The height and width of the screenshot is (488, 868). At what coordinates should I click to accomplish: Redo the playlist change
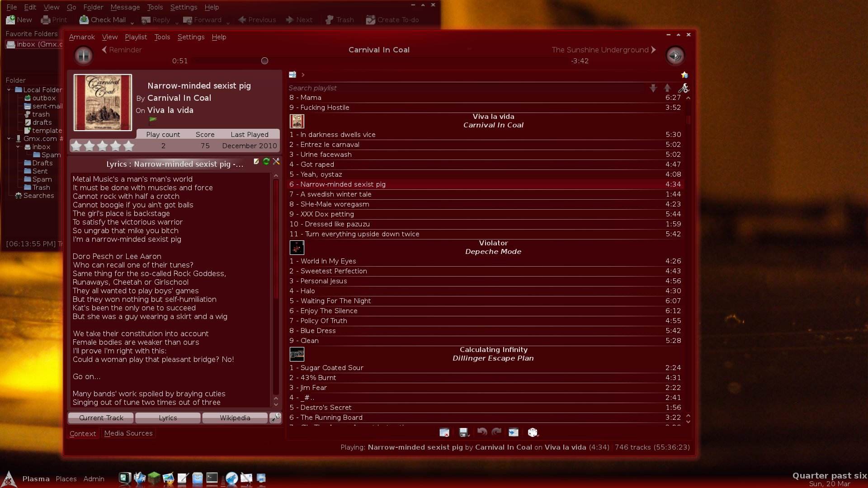tap(496, 432)
